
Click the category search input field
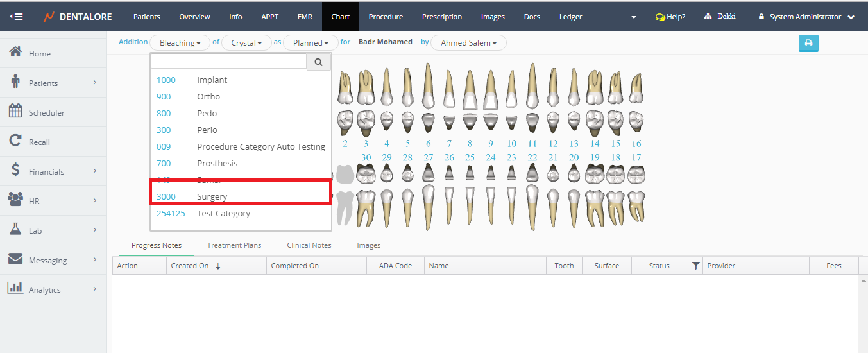(228, 62)
